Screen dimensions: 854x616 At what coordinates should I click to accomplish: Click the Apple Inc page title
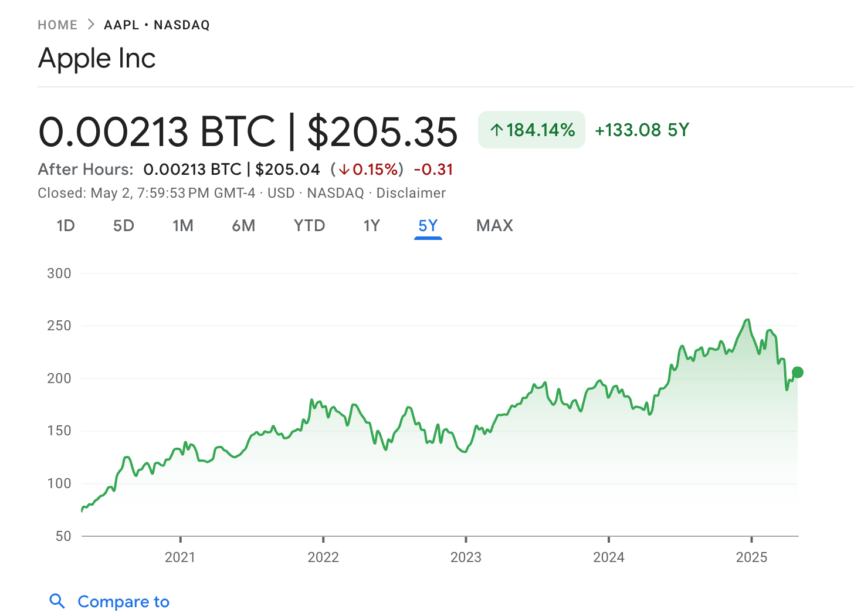click(x=96, y=58)
